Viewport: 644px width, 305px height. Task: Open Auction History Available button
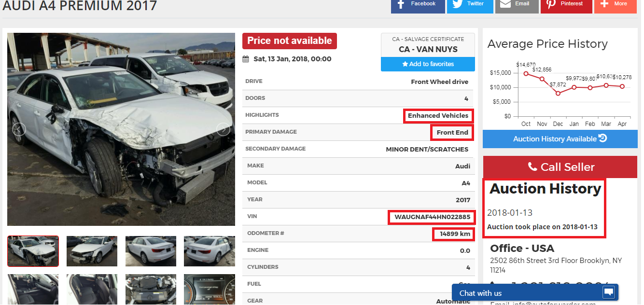(x=560, y=139)
